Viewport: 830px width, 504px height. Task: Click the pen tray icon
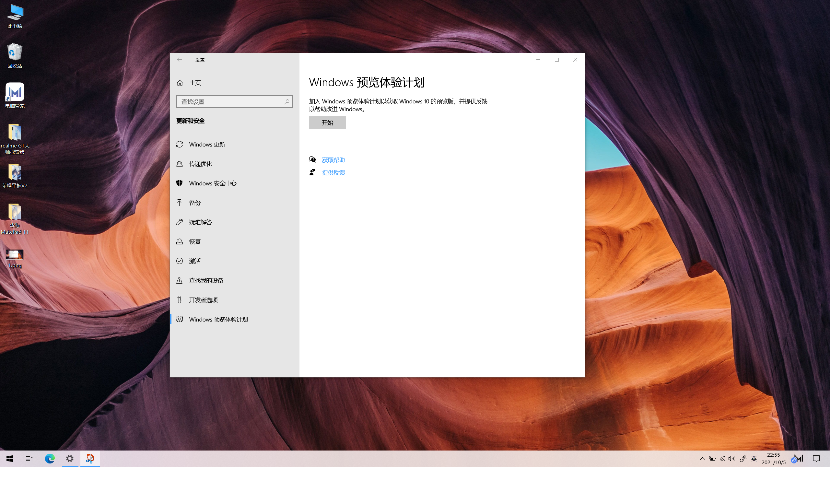[743, 459]
